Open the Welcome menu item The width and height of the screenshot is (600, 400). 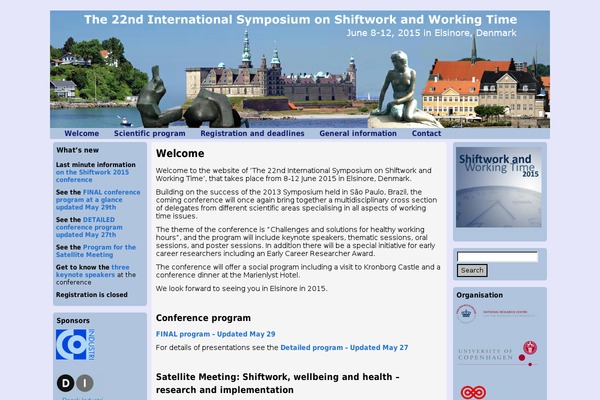coord(82,133)
